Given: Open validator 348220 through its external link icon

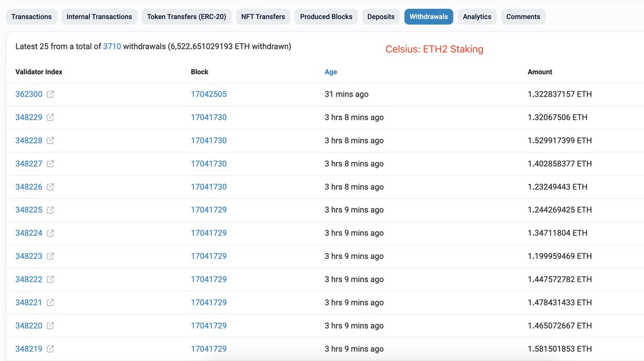Looking at the screenshot, I should pos(51,326).
